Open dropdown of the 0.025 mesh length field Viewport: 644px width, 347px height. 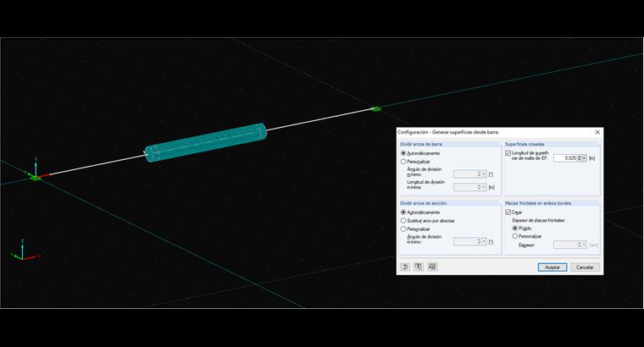pos(585,158)
